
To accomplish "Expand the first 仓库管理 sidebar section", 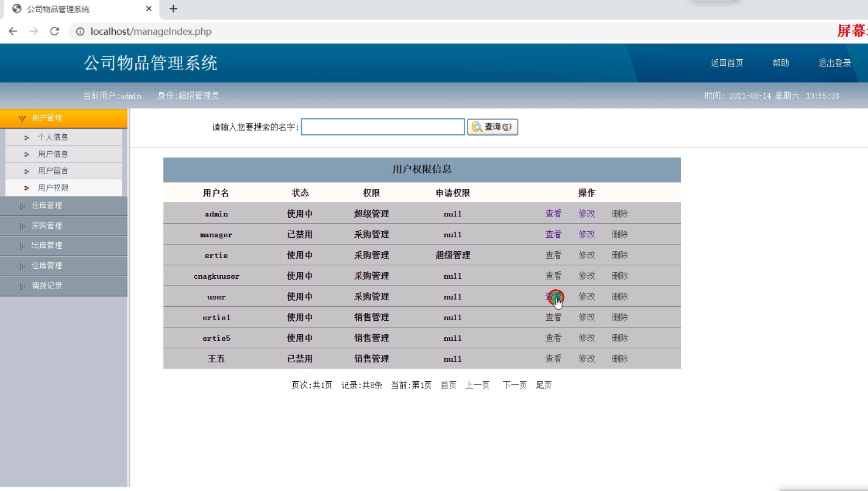I will 63,206.
